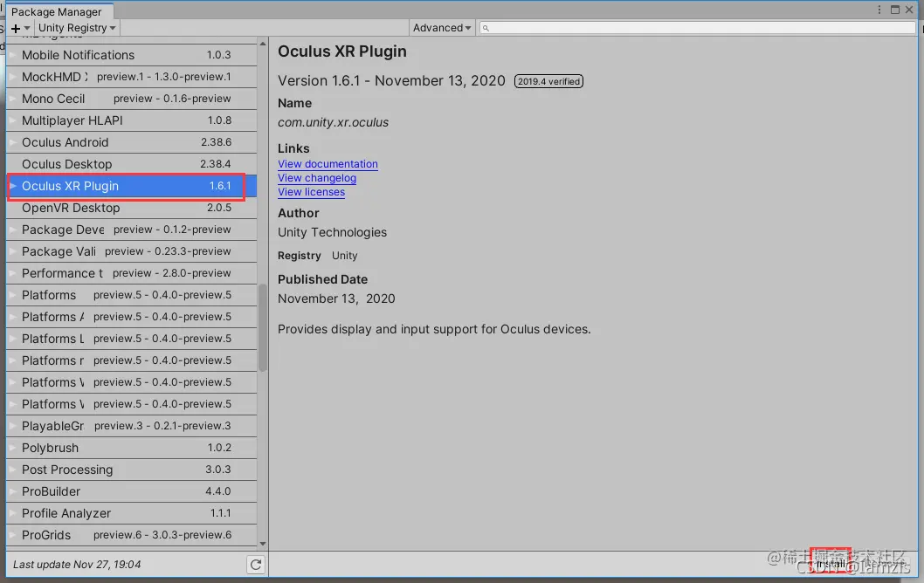Expand the Polybrush row arrow
The height and width of the screenshot is (583, 924).
tap(13, 448)
